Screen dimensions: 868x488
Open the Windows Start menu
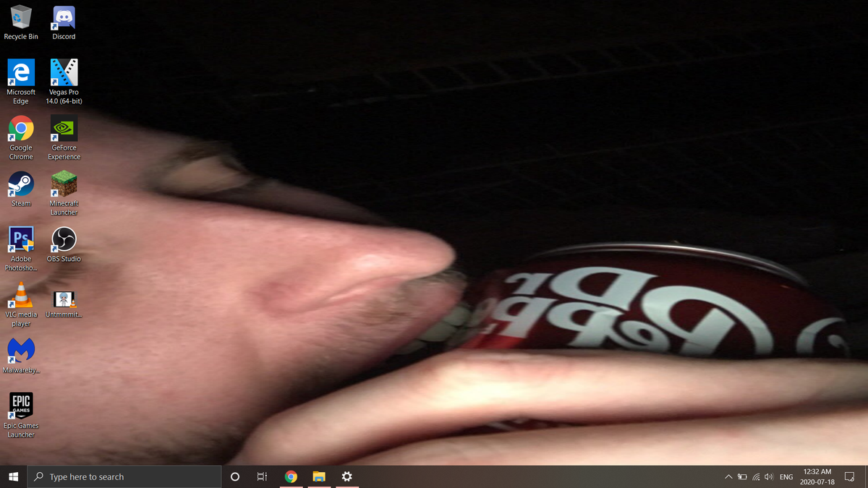click(13, 476)
